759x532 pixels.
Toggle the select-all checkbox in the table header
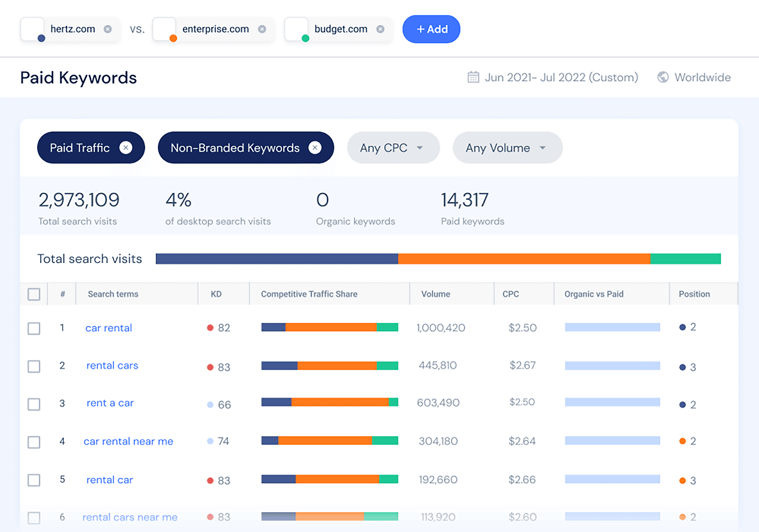point(34,294)
